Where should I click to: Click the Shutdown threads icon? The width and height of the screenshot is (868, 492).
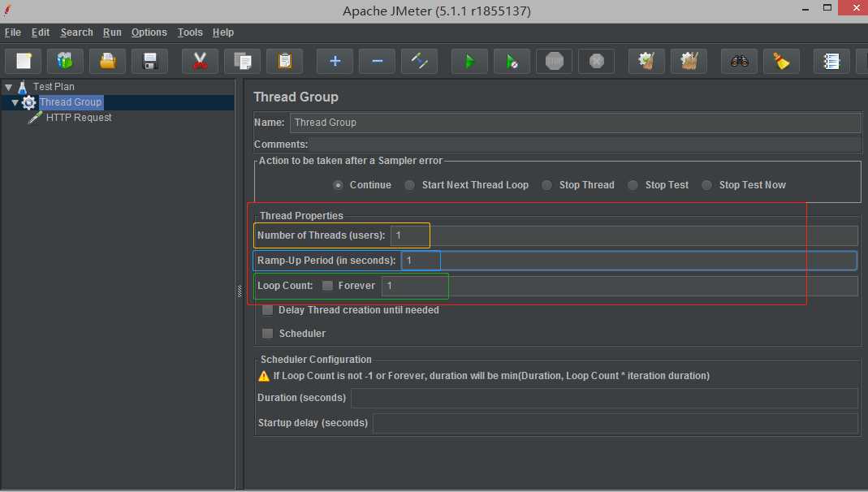tap(596, 61)
